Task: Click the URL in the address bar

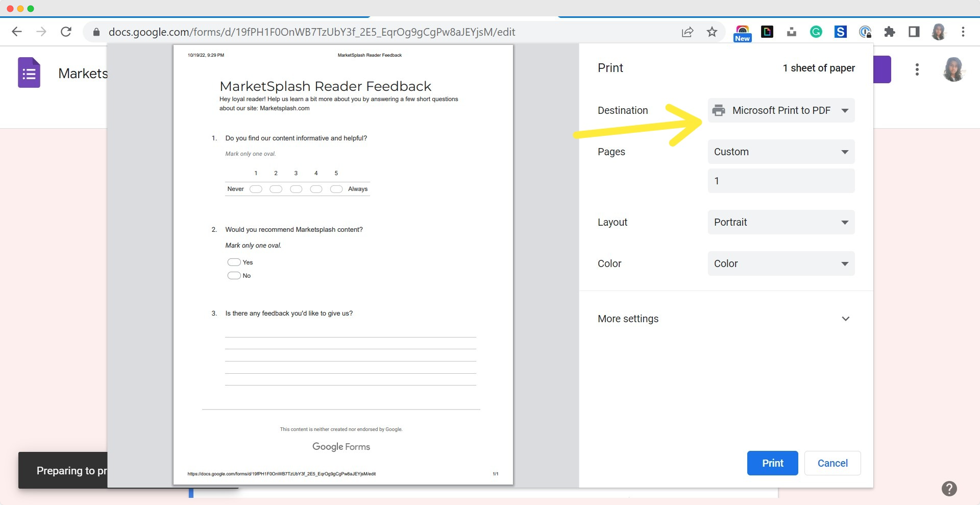Action: 312,32
